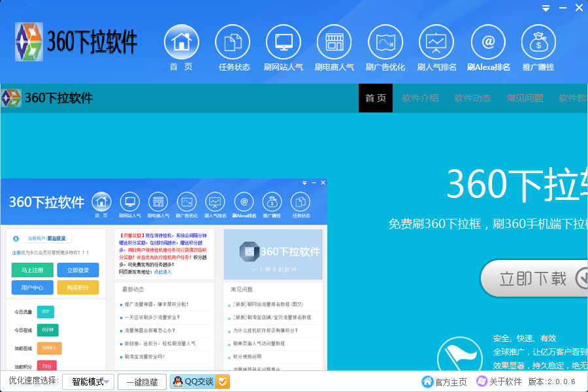The image size is (588, 392).
Task: Select the 刷电商人气 storefront icon
Action: click(x=335, y=41)
